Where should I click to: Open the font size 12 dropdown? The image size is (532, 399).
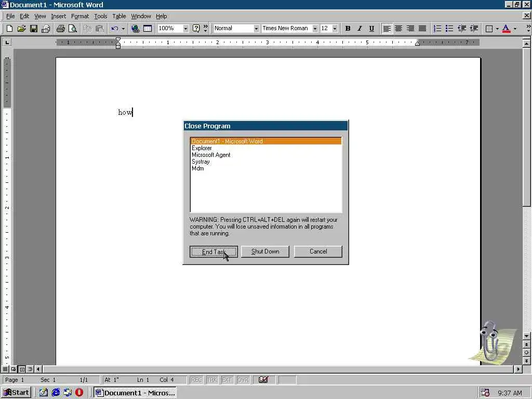[335, 29]
